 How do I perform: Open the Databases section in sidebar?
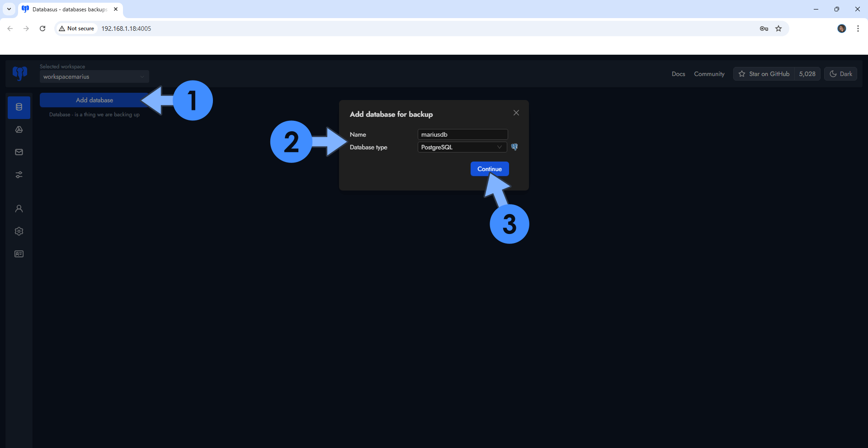click(19, 107)
